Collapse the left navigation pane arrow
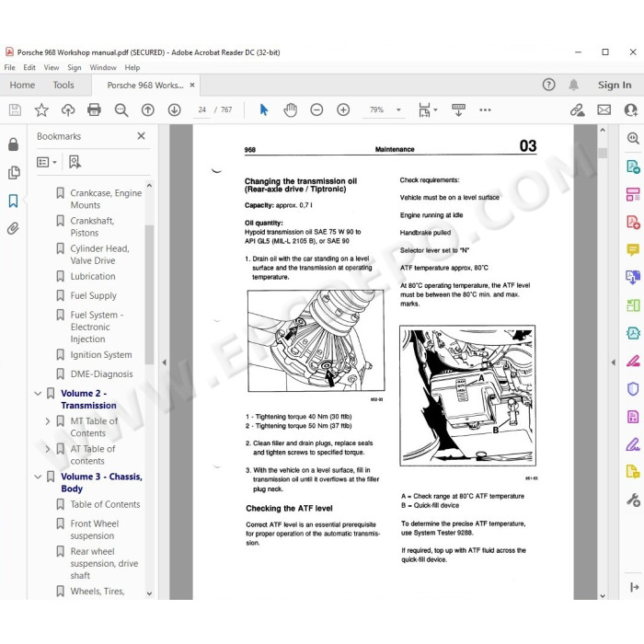This screenshot has height=644, width=644. pos(165,362)
